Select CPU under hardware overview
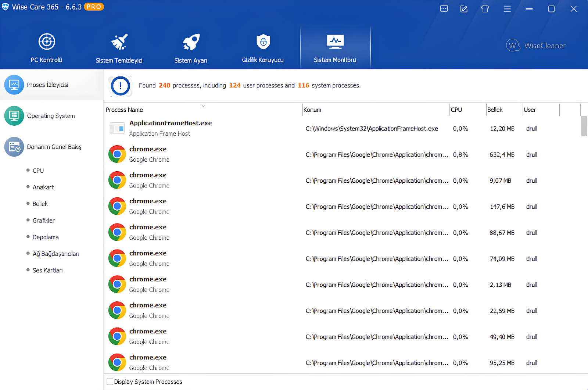Screen dimensions: 588x390 [38, 171]
